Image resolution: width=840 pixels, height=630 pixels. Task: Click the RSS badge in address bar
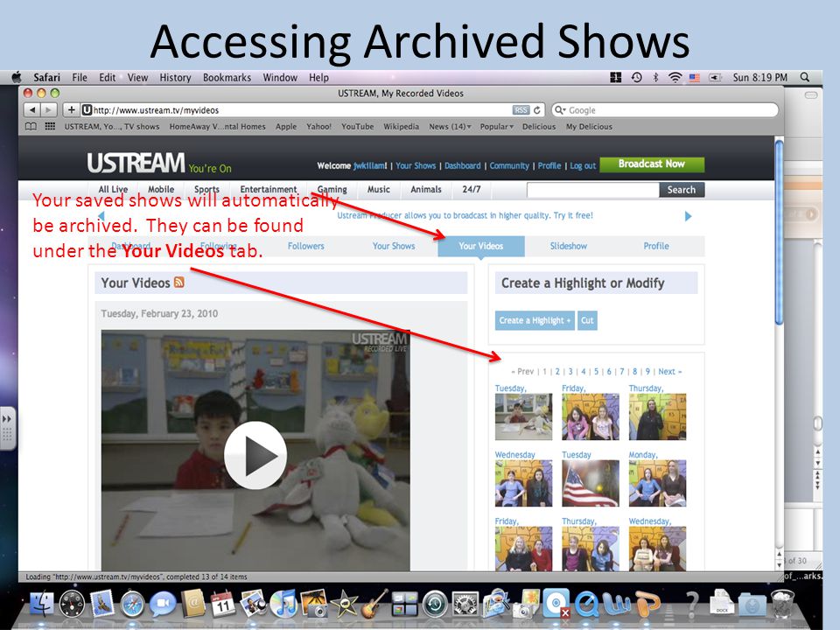521,110
